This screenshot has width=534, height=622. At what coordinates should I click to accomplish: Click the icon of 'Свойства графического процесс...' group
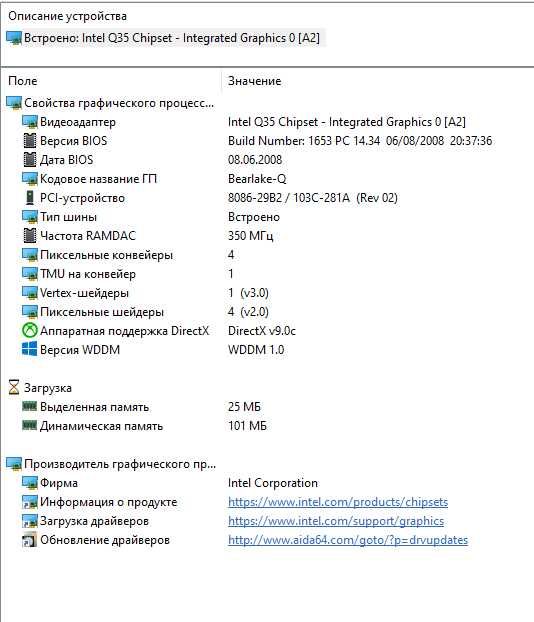point(14,103)
